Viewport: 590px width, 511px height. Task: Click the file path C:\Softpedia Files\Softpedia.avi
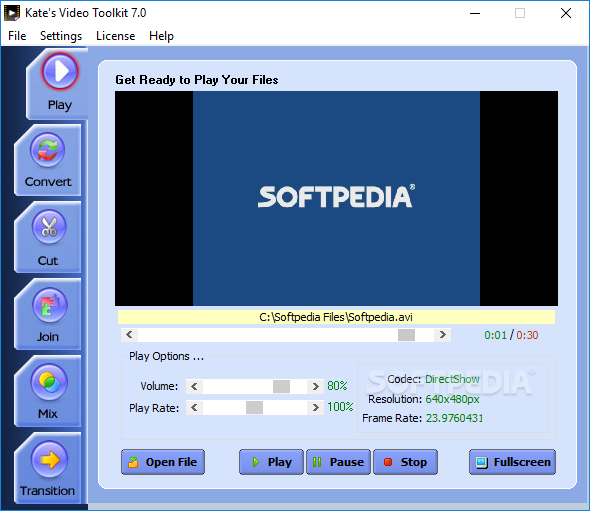point(336,317)
